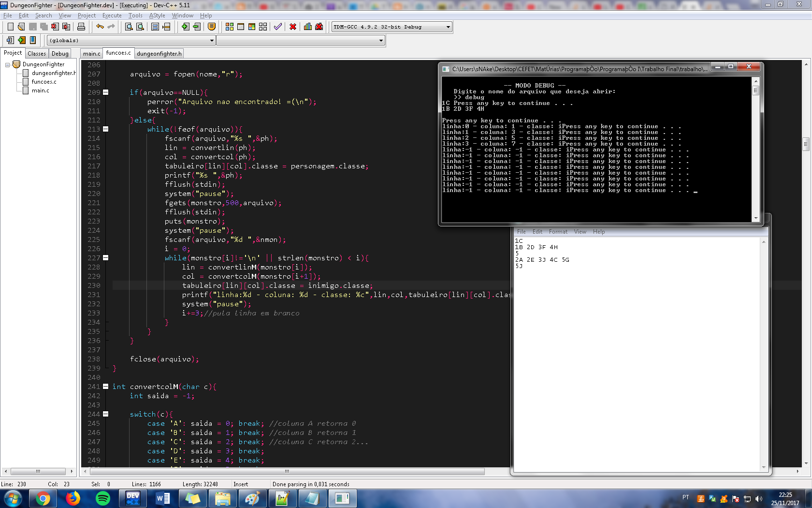Switch to the Debug side tab

tap(60, 54)
